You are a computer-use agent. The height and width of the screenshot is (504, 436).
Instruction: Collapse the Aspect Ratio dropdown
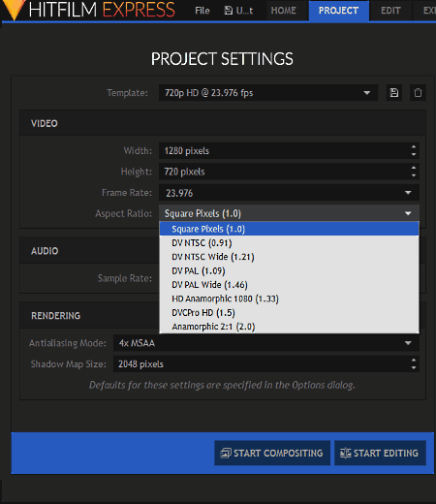[x=289, y=213]
